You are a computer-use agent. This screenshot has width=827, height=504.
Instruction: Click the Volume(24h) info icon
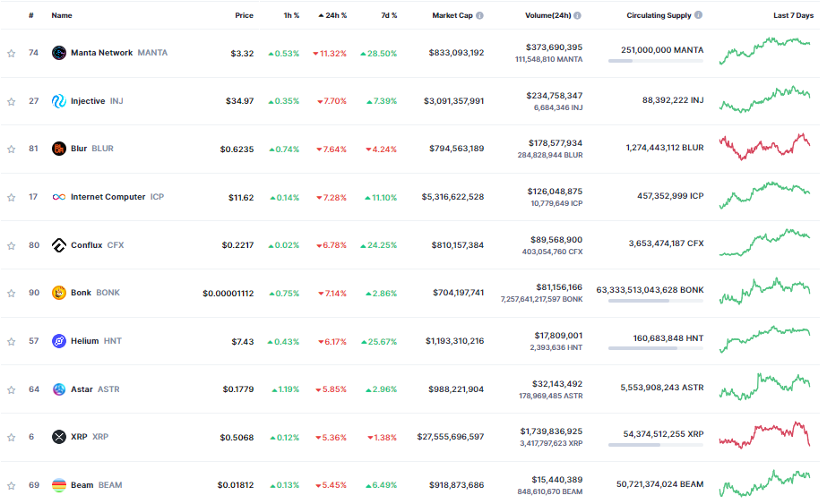(x=577, y=15)
